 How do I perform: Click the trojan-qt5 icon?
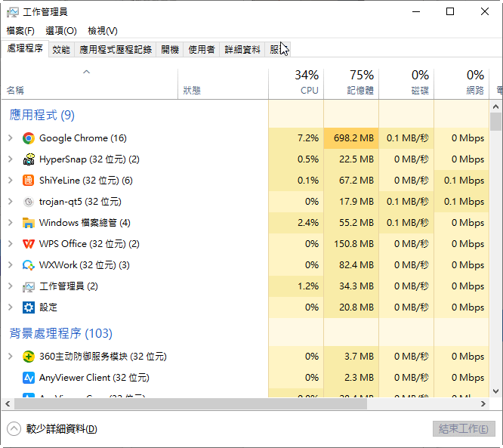point(29,202)
